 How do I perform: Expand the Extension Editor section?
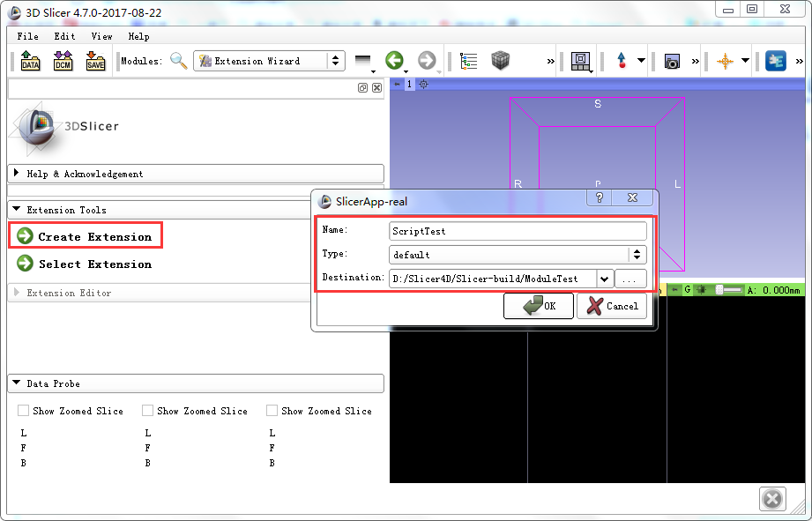(160, 293)
